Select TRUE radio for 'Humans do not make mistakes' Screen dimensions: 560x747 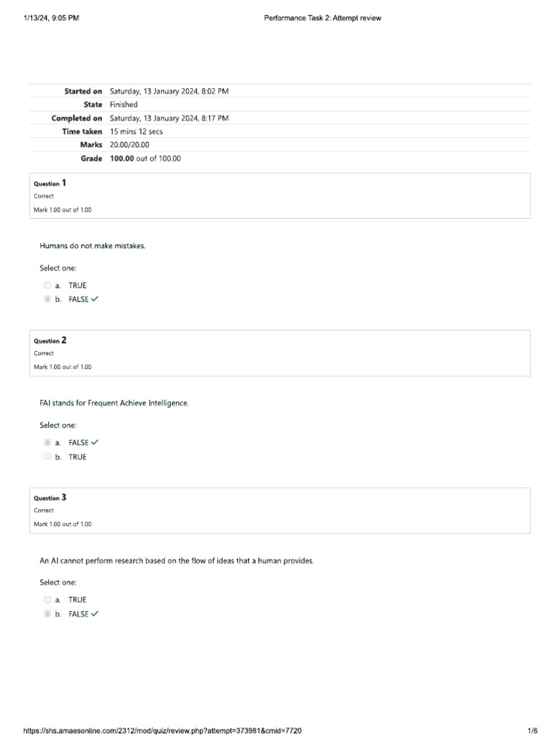click(47, 285)
